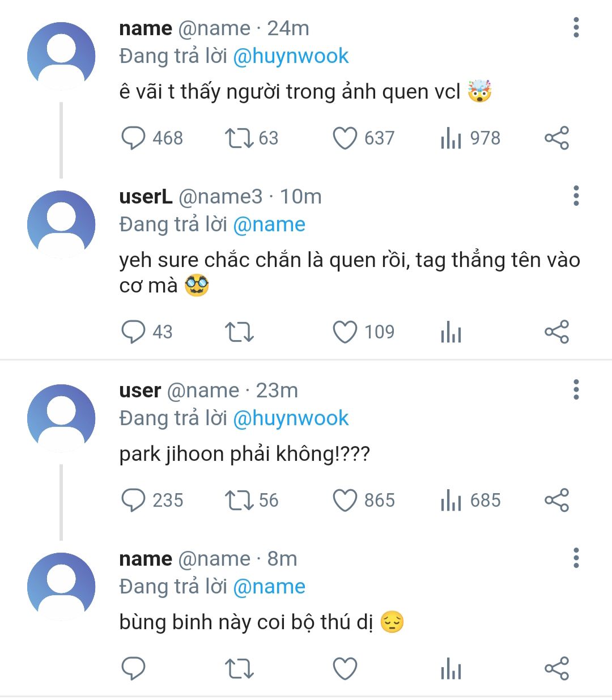Like the tweet with 865 likes
Viewport: 612px width, 700px height.
click(345, 500)
